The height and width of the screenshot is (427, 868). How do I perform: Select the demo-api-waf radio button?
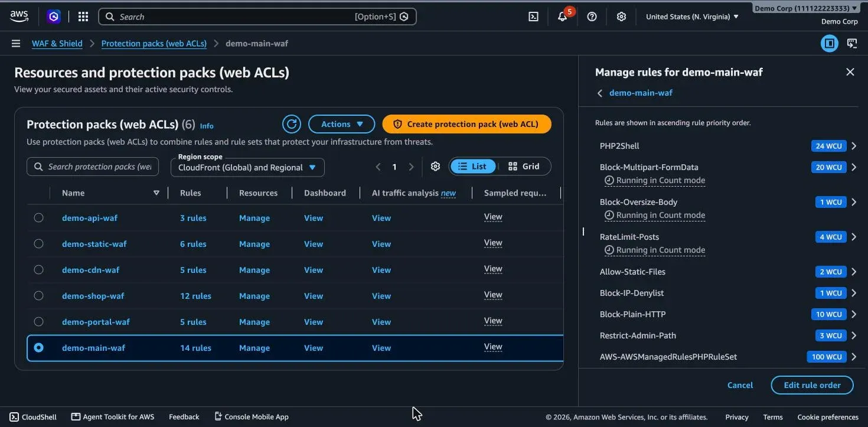coord(38,217)
